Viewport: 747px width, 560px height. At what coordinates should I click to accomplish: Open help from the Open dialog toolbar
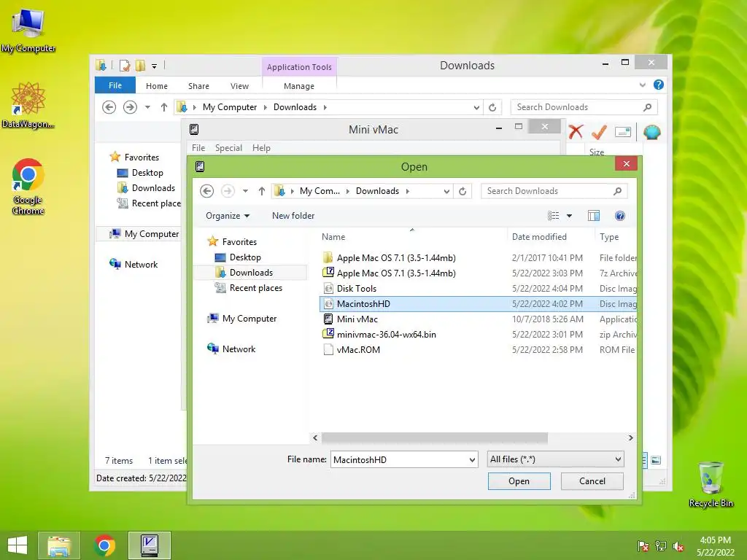620,216
